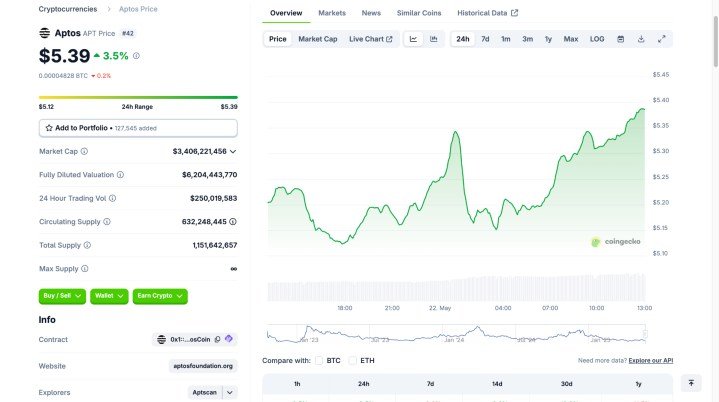The width and height of the screenshot is (719, 402).
Task: Enable BTC comparison checkbox
Action: 319,360
